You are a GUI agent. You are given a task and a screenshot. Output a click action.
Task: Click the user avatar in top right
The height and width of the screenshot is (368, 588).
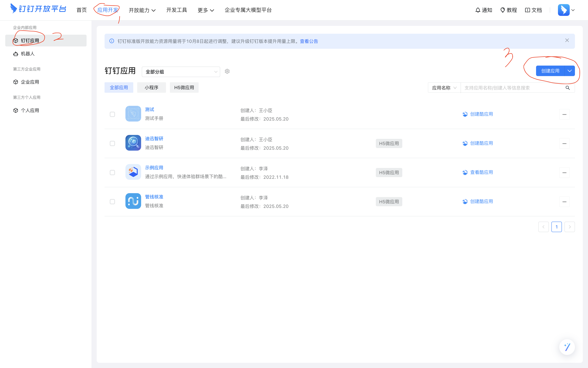click(x=564, y=10)
